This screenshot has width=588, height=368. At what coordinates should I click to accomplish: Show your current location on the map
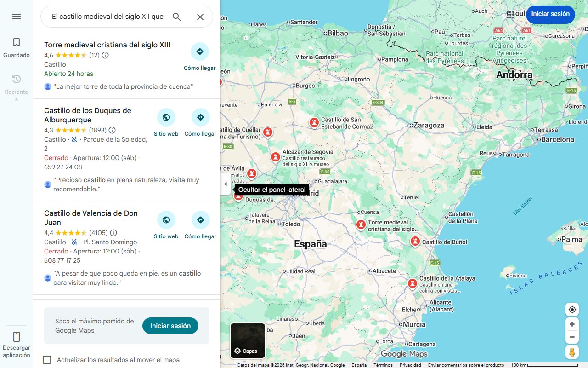(x=572, y=309)
